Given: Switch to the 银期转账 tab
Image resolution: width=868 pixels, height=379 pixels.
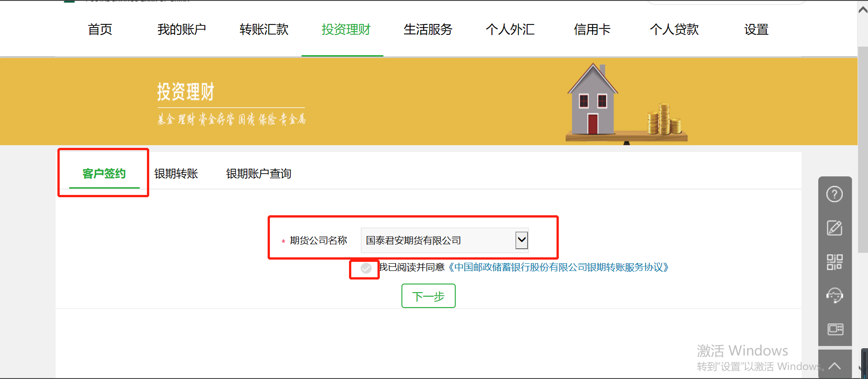Looking at the screenshot, I should point(176,174).
